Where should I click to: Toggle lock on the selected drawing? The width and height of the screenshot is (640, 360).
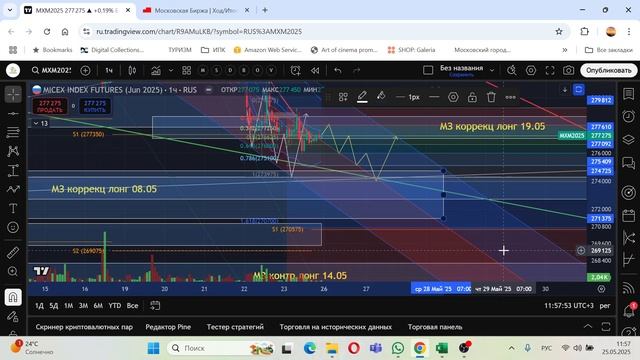click(x=472, y=97)
